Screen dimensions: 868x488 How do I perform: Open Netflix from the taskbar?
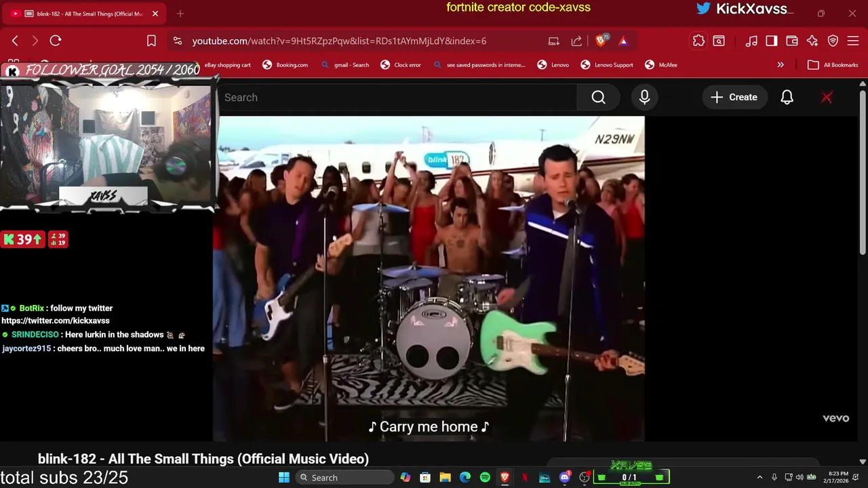point(525,477)
